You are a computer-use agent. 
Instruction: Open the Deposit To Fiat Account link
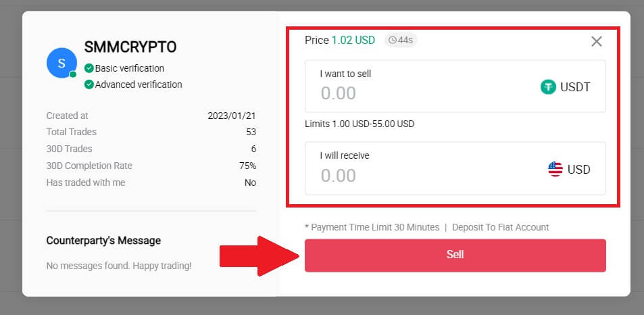tap(500, 227)
